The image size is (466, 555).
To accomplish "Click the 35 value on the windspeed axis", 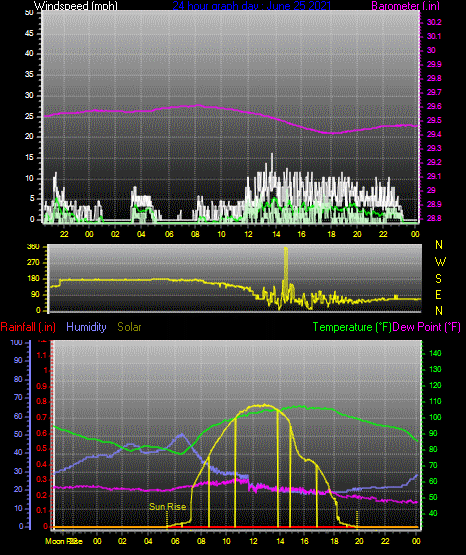I will [29, 75].
